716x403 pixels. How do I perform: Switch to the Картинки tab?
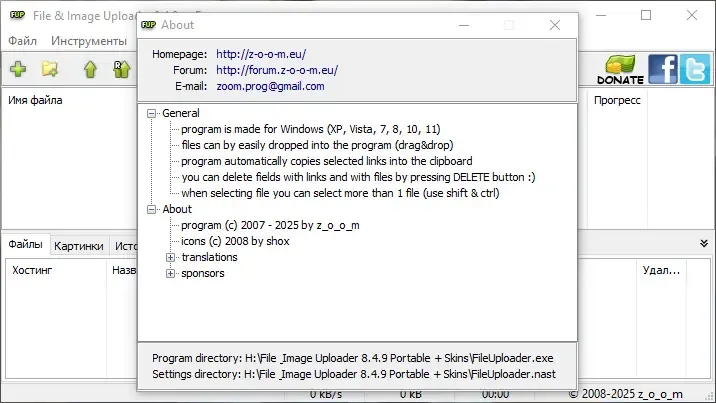click(79, 246)
